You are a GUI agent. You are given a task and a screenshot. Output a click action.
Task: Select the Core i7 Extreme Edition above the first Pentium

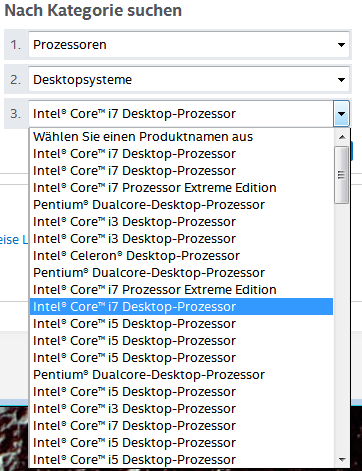click(181, 188)
